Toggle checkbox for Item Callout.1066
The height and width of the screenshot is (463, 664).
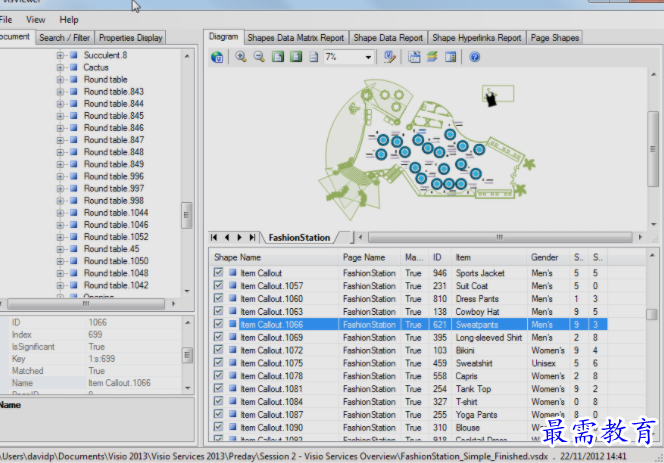pos(219,324)
